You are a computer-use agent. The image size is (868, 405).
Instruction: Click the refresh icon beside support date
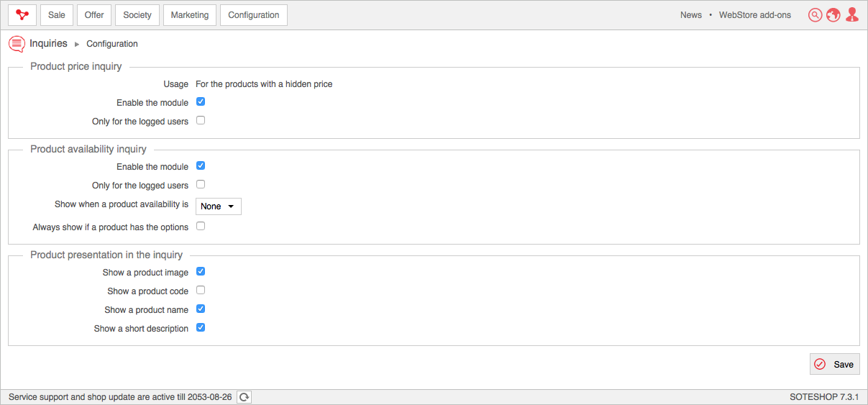click(x=245, y=397)
